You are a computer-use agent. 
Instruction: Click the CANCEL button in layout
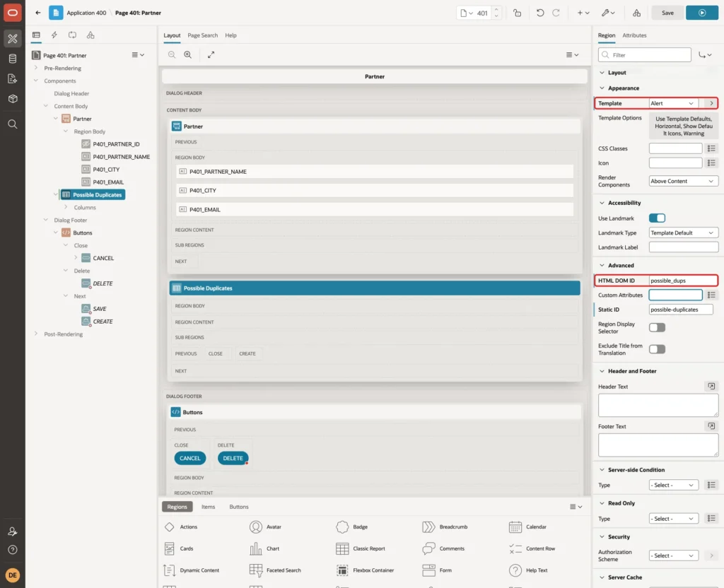(190, 458)
